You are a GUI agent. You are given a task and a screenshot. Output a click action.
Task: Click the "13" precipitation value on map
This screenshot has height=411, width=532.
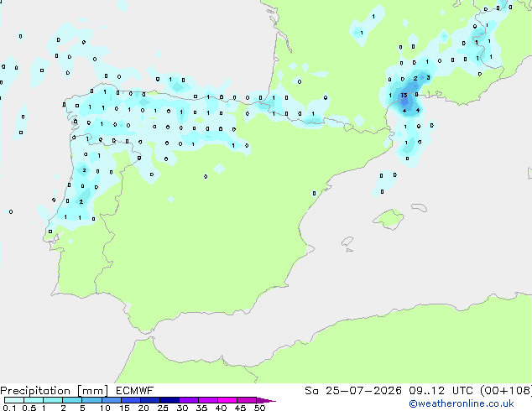tap(404, 96)
